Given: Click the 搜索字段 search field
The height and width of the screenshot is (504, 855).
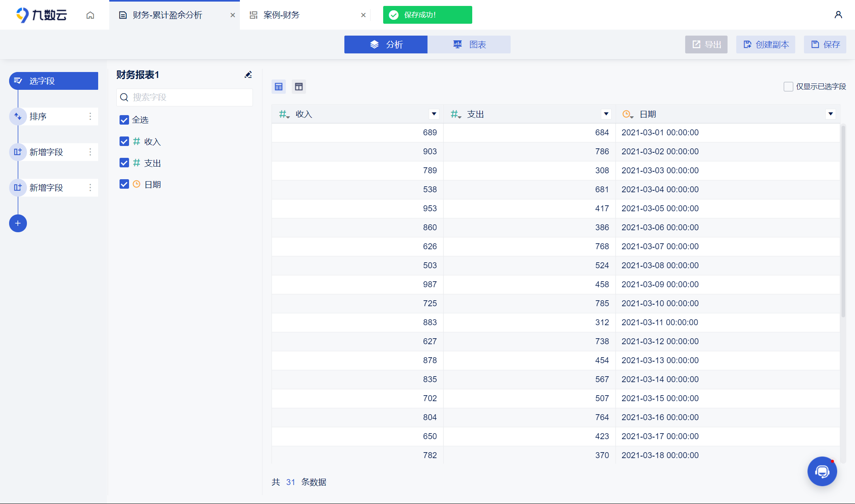Looking at the screenshot, I should coord(185,97).
